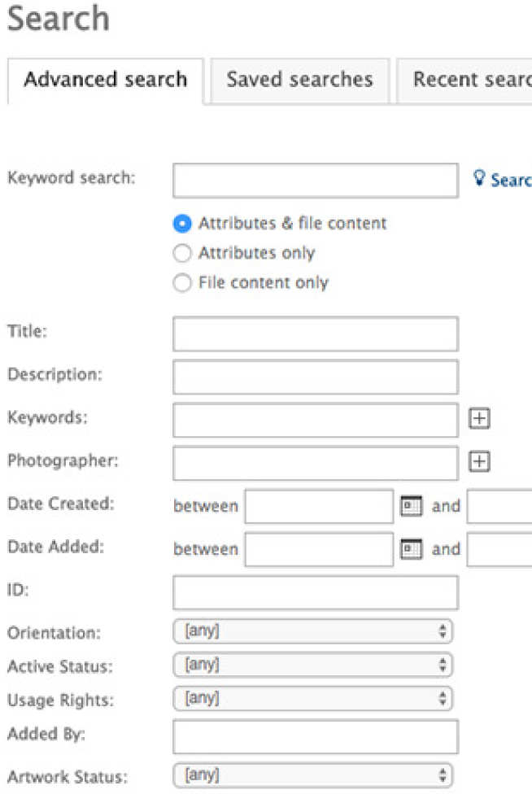Expand the Active Status dropdown
The width and height of the screenshot is (532, 794).
coord(312,665)
